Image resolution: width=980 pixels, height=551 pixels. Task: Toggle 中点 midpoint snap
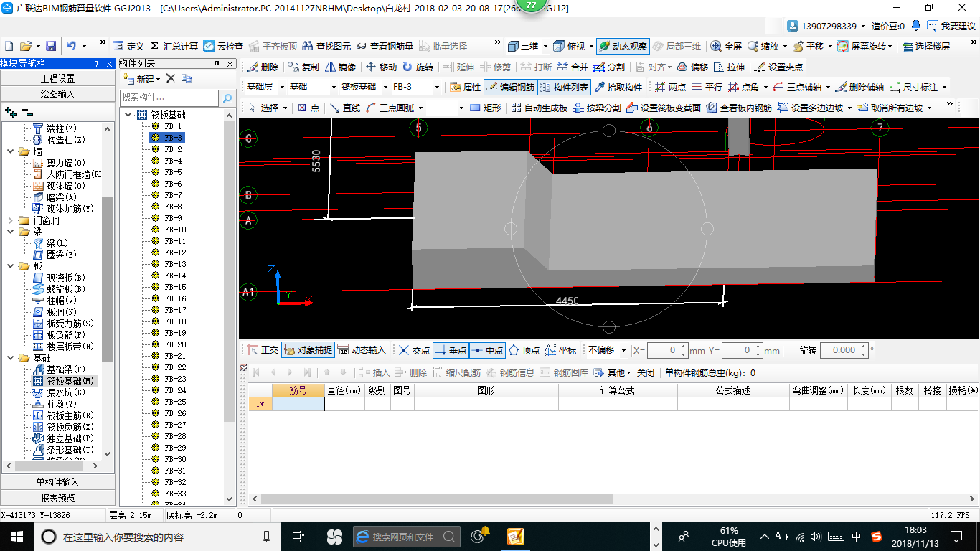(487, 350)
